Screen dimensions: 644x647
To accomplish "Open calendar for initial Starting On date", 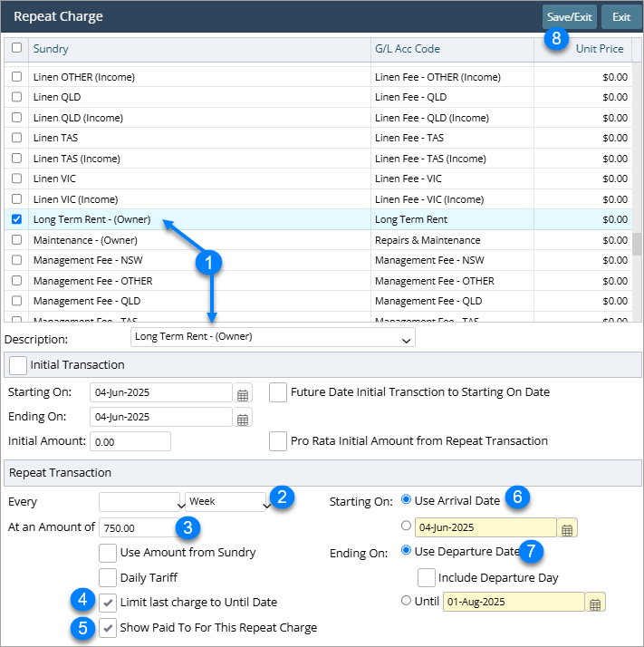I will click(243, 393).
